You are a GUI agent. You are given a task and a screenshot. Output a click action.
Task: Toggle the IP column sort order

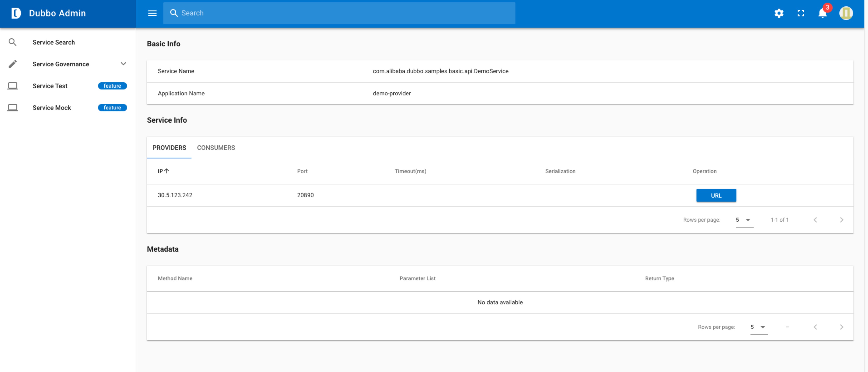[x=163, y=171]
